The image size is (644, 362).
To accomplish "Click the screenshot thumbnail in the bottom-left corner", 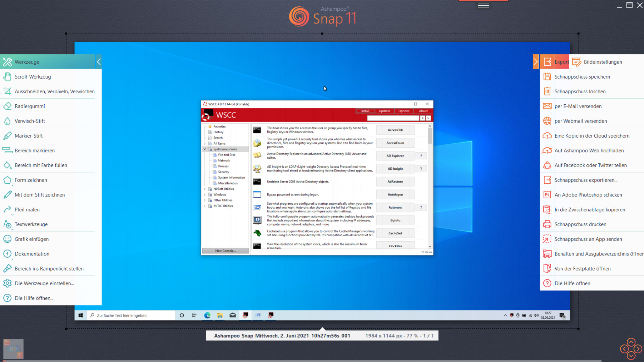I will click(x=14, y=348).
